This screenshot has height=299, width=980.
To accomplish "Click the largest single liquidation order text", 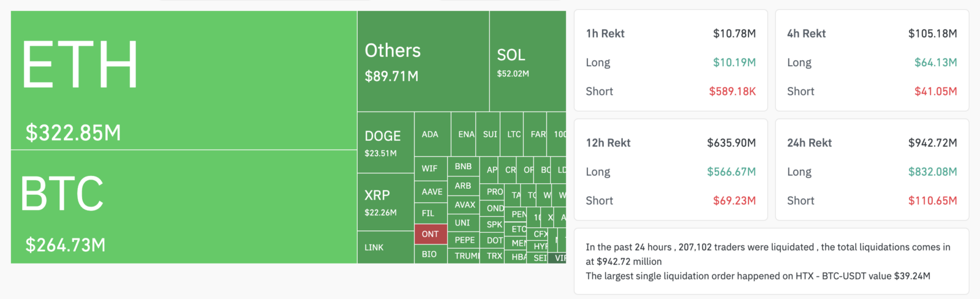I will (x=758, y=276).
